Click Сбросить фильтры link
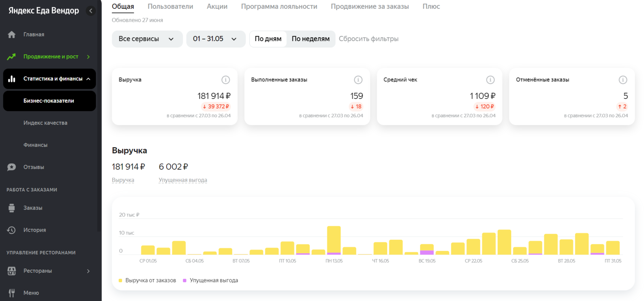644x301 pixels. tap(368, 39)
